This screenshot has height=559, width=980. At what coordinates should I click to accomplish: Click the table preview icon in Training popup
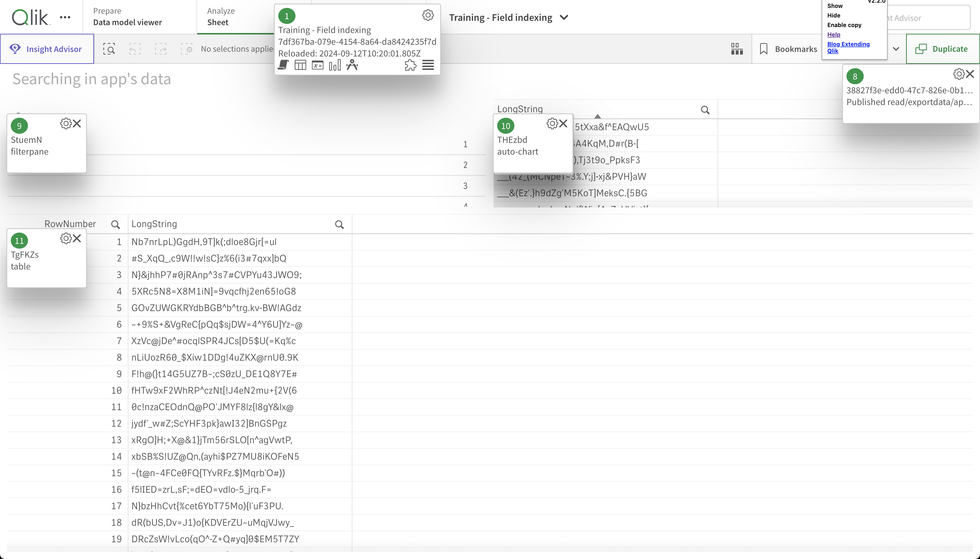pos(300,65)
